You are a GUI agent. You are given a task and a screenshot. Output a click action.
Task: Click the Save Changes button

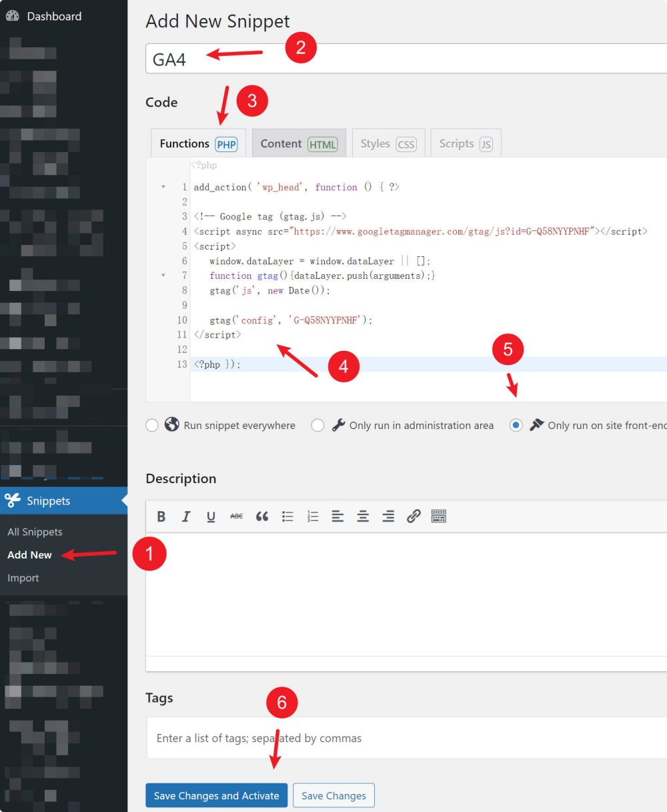pyautogui.click(x=333, y=795)
